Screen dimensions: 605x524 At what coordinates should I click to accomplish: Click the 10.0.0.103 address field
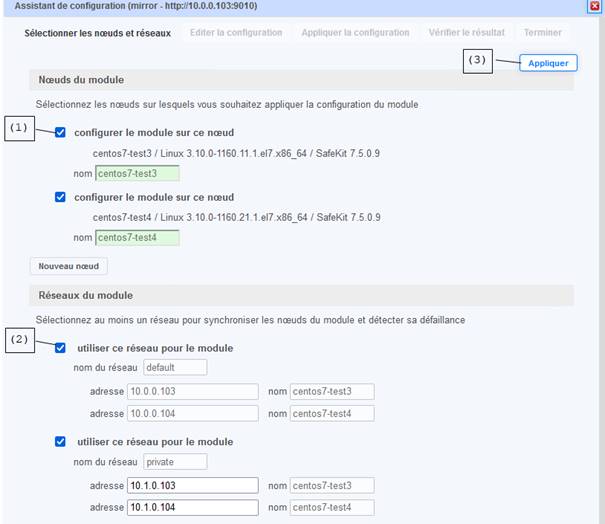pos(192,391)
